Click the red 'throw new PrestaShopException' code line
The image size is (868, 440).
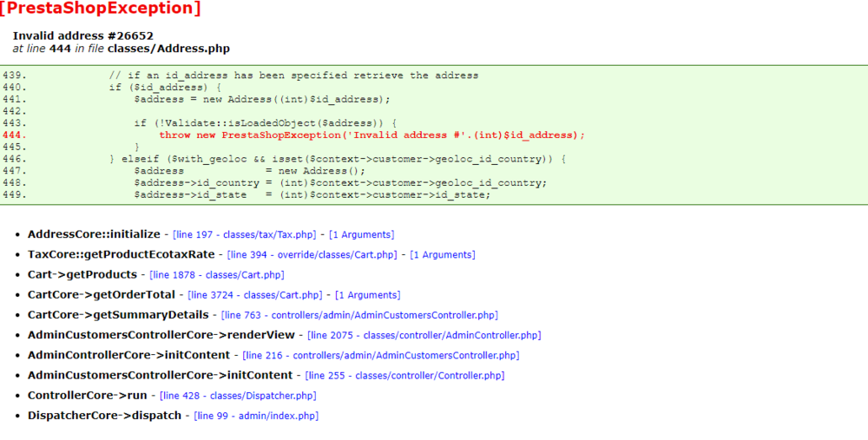372,135
